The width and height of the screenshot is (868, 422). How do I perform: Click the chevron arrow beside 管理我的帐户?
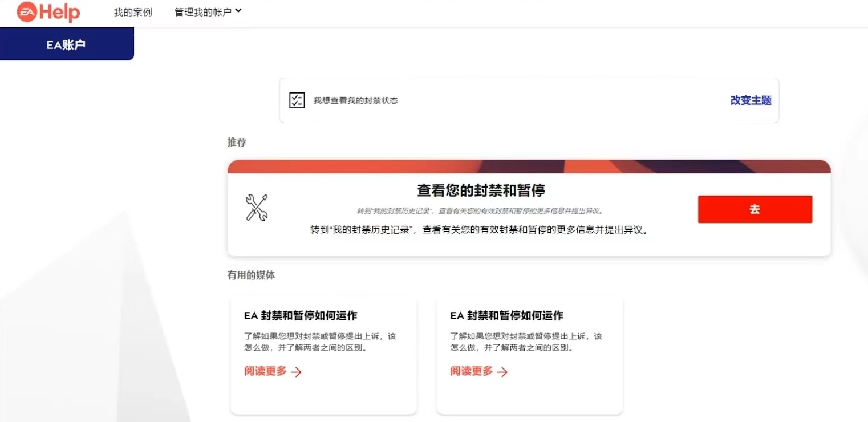pyautogui.click(x=238, y=11)
